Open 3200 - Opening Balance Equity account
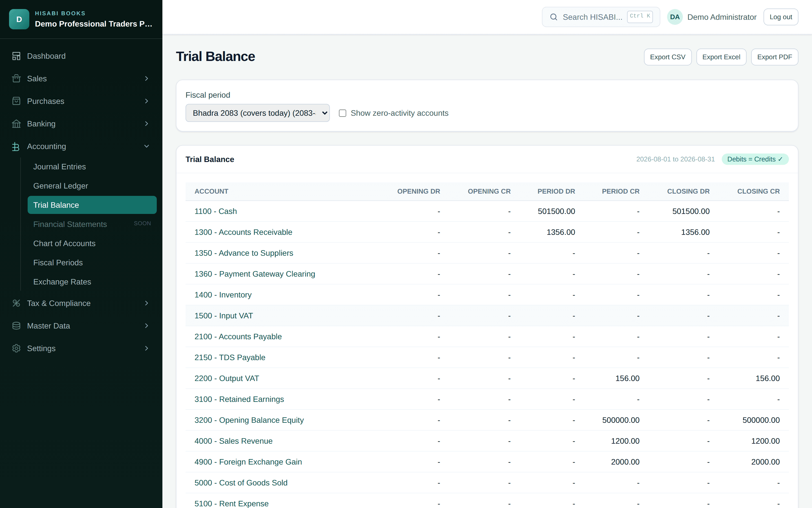This screenshot has width=812, height=508. point(249,420)
